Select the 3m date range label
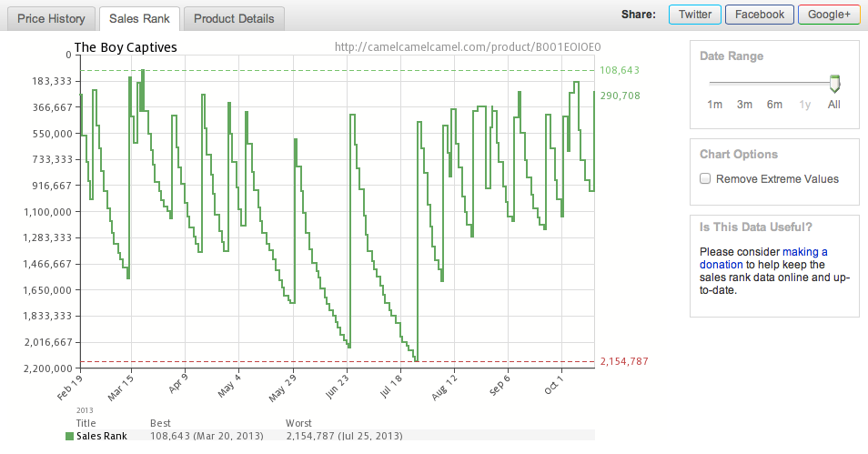 [744, 104]
